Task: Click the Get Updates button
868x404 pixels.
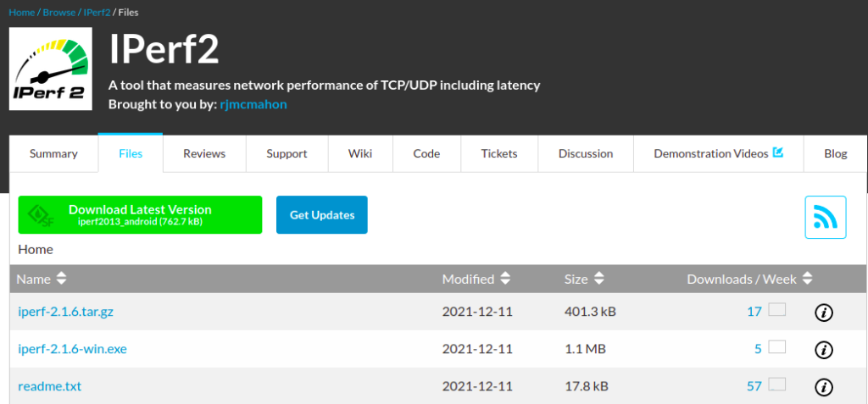Action: click(x=322, y=215)
